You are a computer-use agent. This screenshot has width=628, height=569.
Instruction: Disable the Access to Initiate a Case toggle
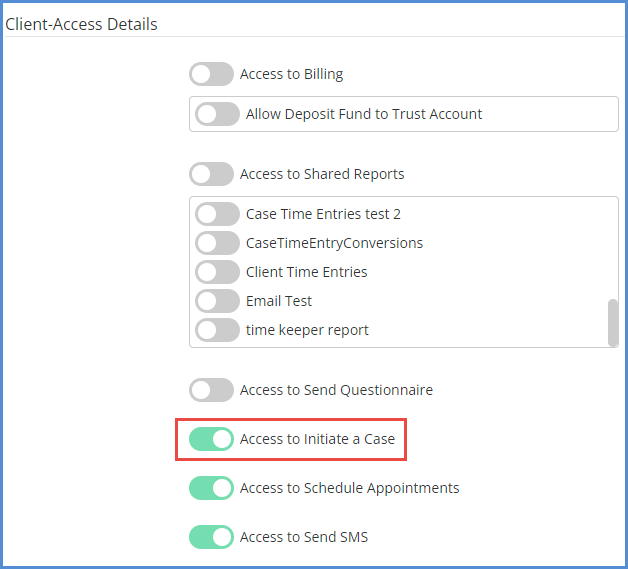tap(211, 439)
